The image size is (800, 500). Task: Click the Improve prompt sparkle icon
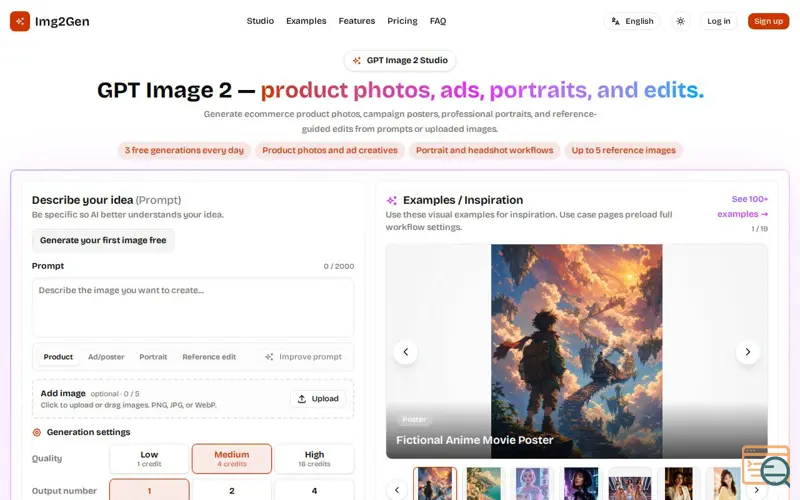click(269, 357)
